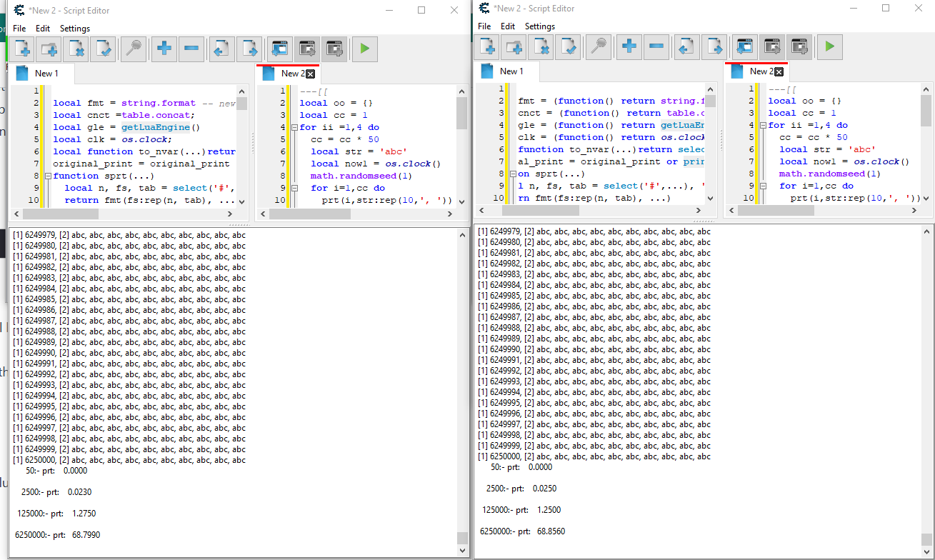Collapse 'for ii' fold in left New 2
This screenshot has width=935, height=560.
(x=294, y=127)
